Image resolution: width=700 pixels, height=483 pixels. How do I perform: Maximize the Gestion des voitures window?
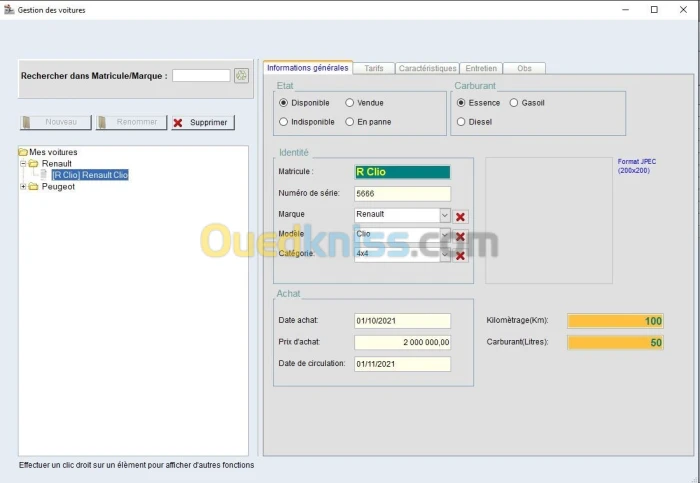[654, 9]
